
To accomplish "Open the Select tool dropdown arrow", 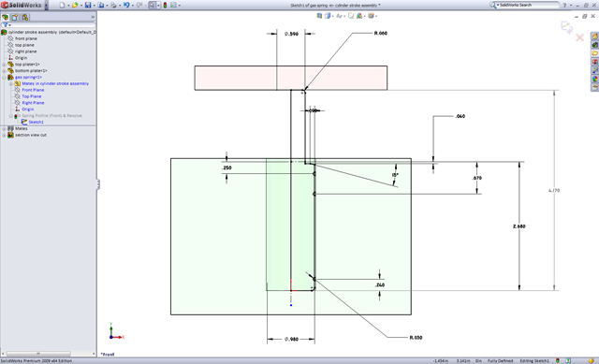I will tap(158, 6).
